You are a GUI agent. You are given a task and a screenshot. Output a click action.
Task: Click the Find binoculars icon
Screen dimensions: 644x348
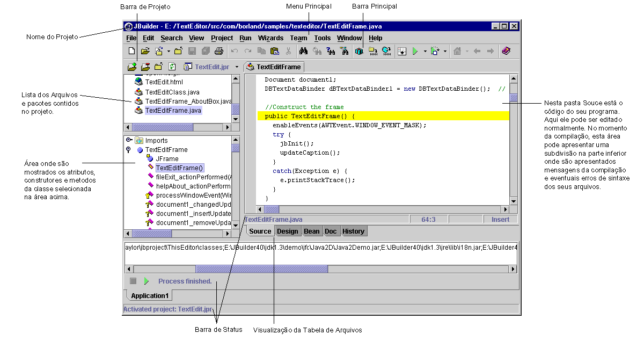click(303, 52)
